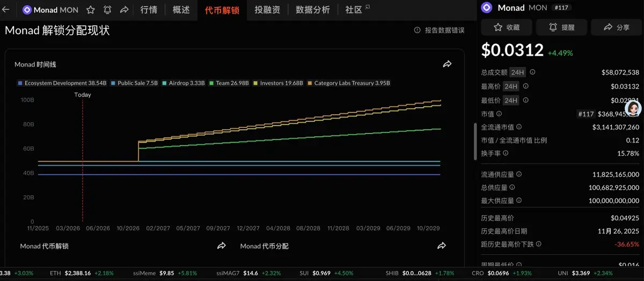Show info for 最低价
The height and width of the screenshot is (281, 644).
(x=525, y=100)
